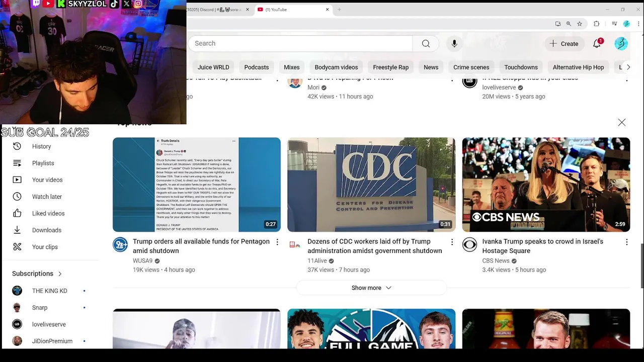Select the News filter chip
644x362 pixels.
click(x=431, y=67)
